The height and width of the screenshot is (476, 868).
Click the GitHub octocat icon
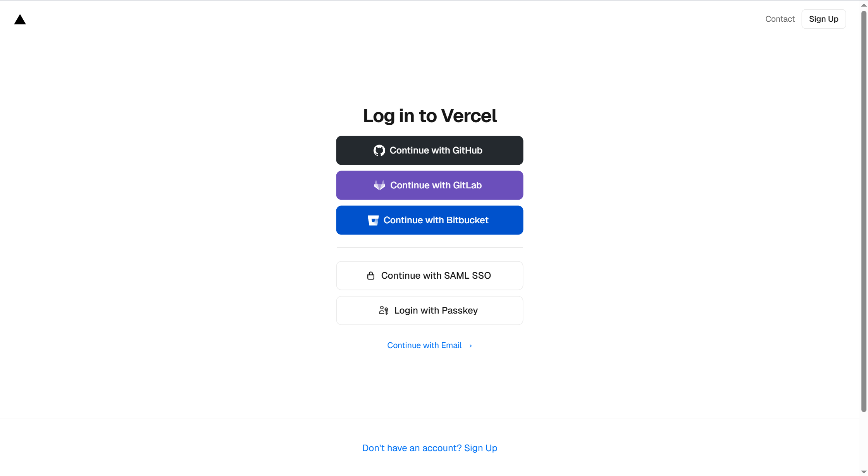[x=379, y=150]
